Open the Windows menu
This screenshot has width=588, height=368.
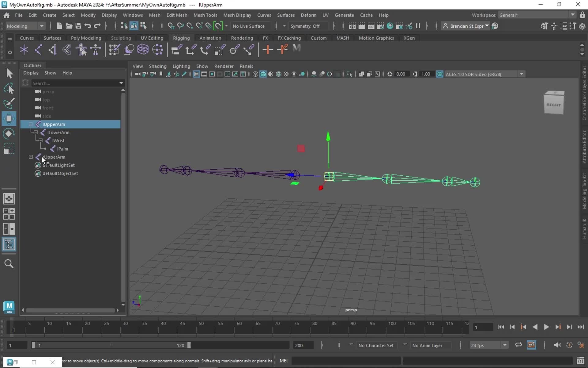point(133,15)
